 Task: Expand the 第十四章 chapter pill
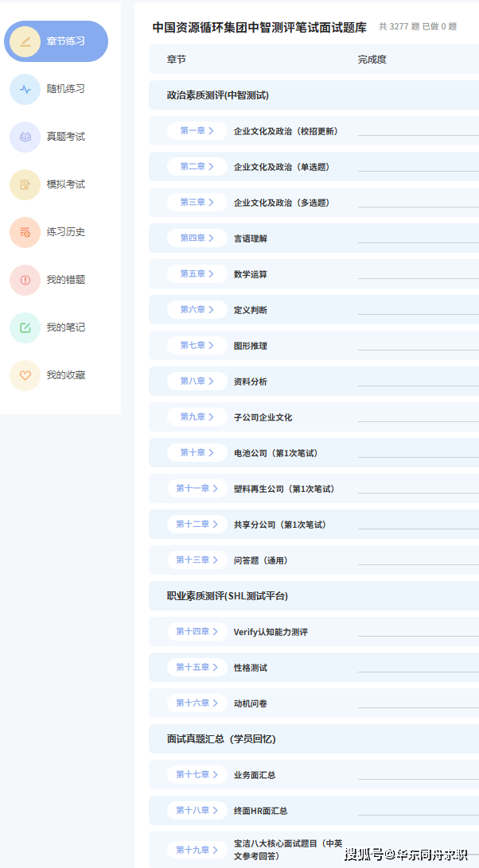(x=197, y=632)
